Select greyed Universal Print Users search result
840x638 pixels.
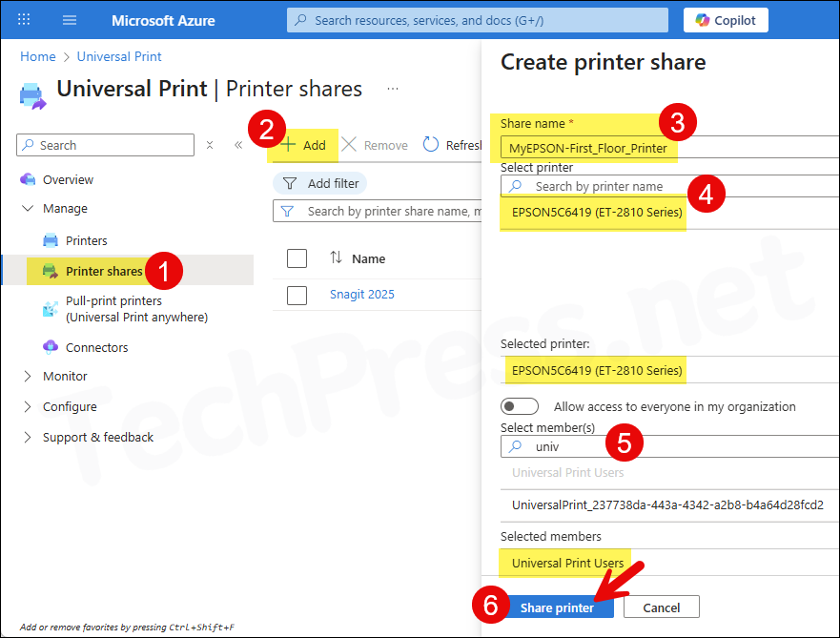(568, 472)
